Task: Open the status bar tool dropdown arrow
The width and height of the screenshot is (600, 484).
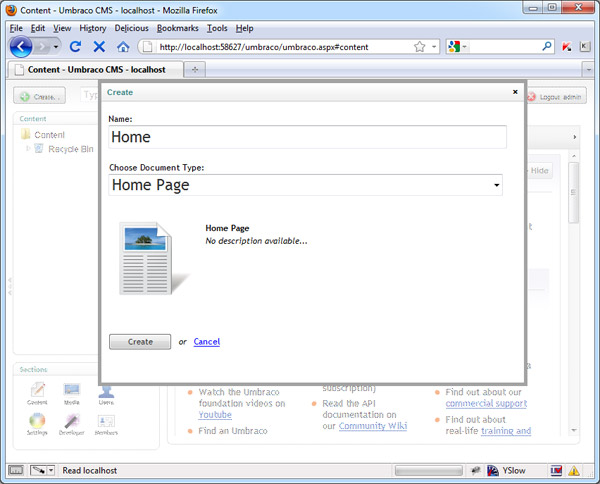Action: click(x=51, y=470)
